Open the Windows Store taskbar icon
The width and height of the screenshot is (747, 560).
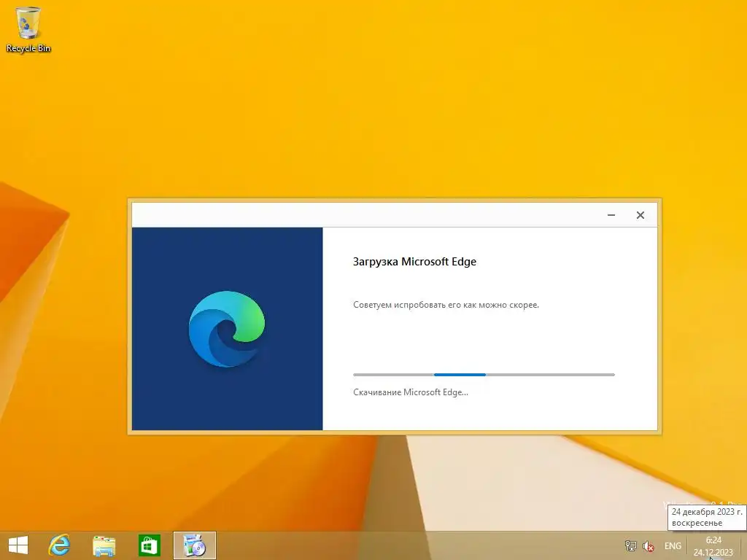pos(149,545)
